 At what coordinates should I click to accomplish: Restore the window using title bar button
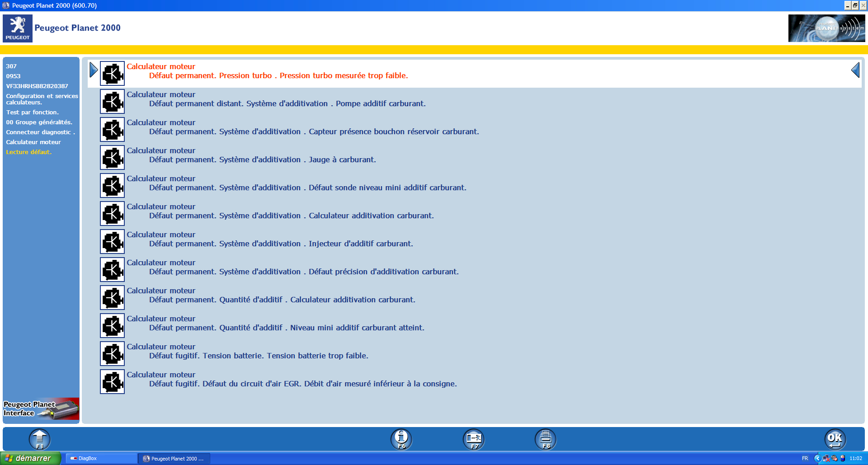(855, 5)
